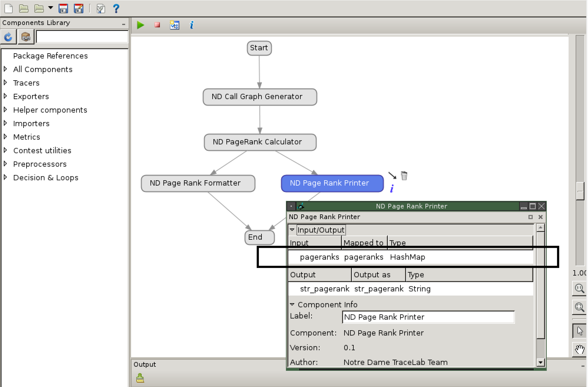The image size is (588, 387).
Task: Click the Save As floppy icon
Action: [x=79, y=9]
